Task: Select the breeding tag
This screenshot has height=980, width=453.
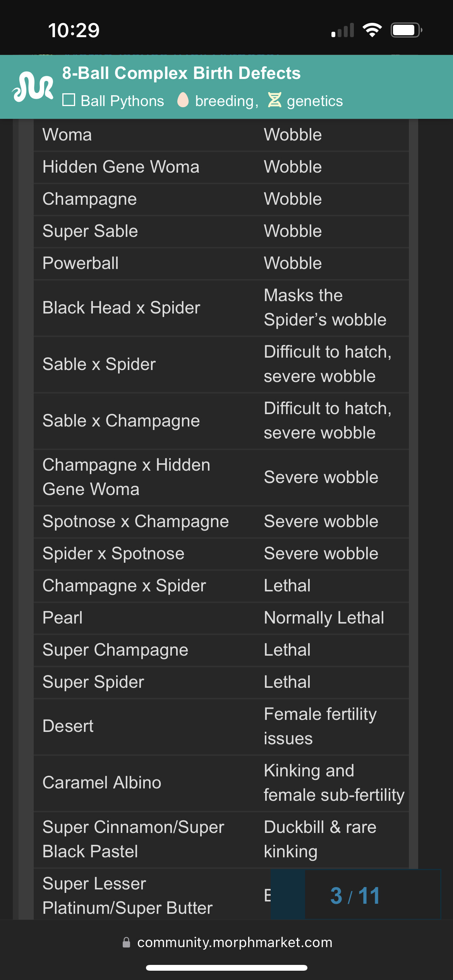Action: [227, 101]
